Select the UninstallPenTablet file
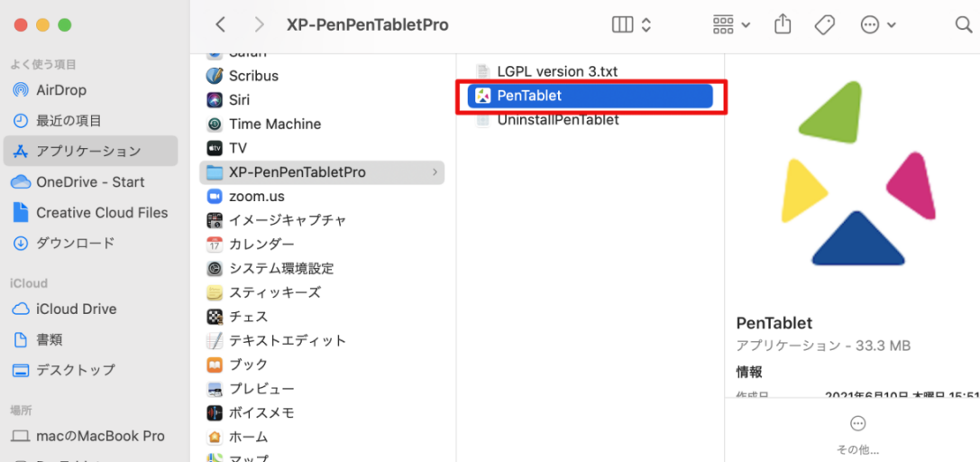Screen dimensions: 980x462 [591, 119]
